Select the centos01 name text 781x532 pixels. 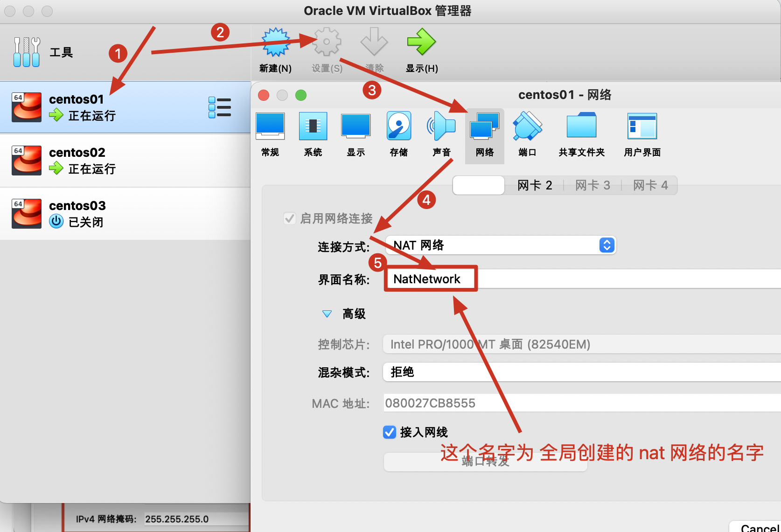tap(76, 99)
